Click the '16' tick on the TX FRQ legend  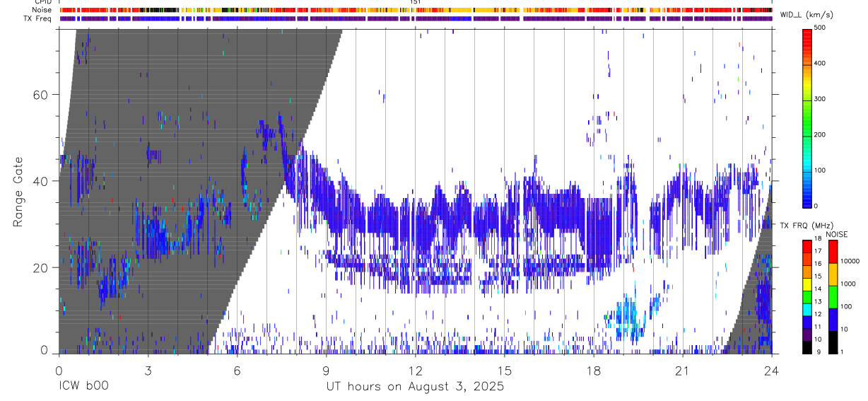point(817,263)
